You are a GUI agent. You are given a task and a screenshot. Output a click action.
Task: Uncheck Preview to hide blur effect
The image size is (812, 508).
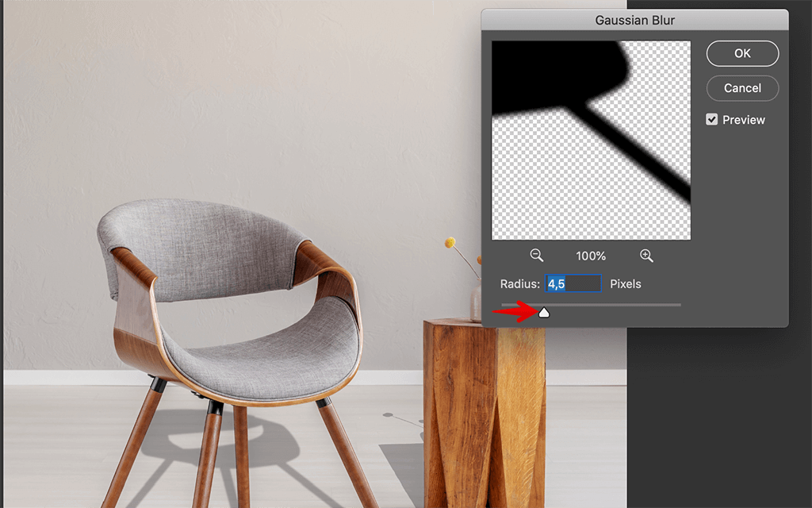711,120
